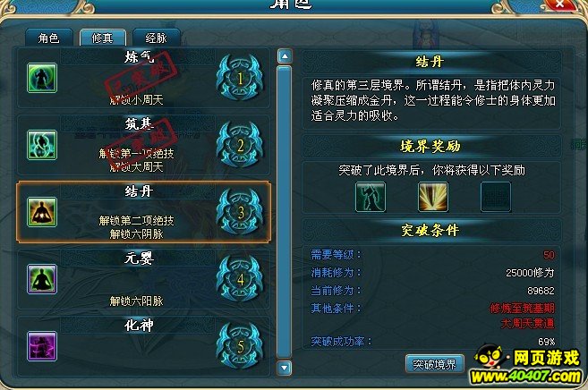Click the 结丹 meditation figure icon
Image resolution: width=588 pixels, height=390 pixels.
42,212
